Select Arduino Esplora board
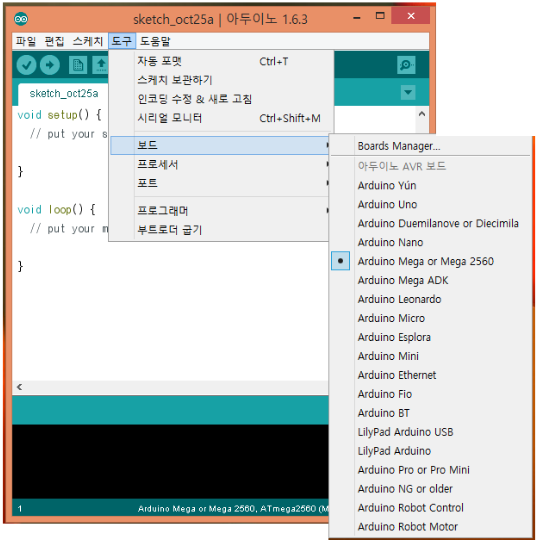This screenshot has height=544, width=537. coord(430,337)
